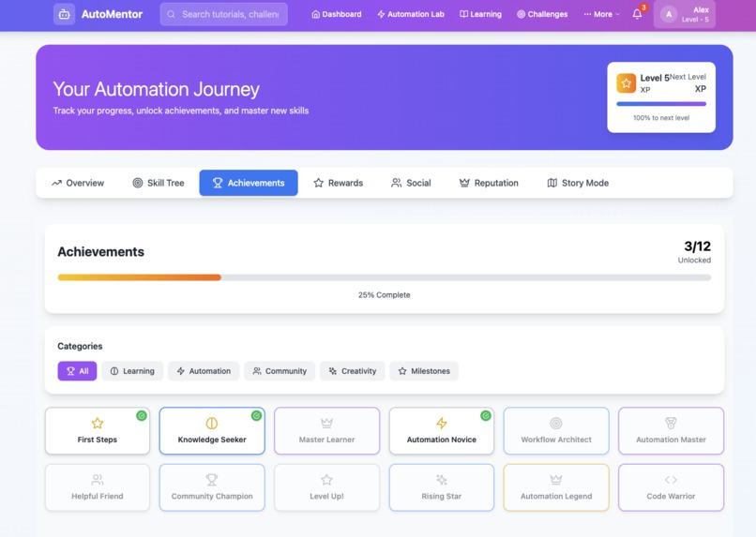
Task: Select the Achievements tab
Action: (249, 183)
